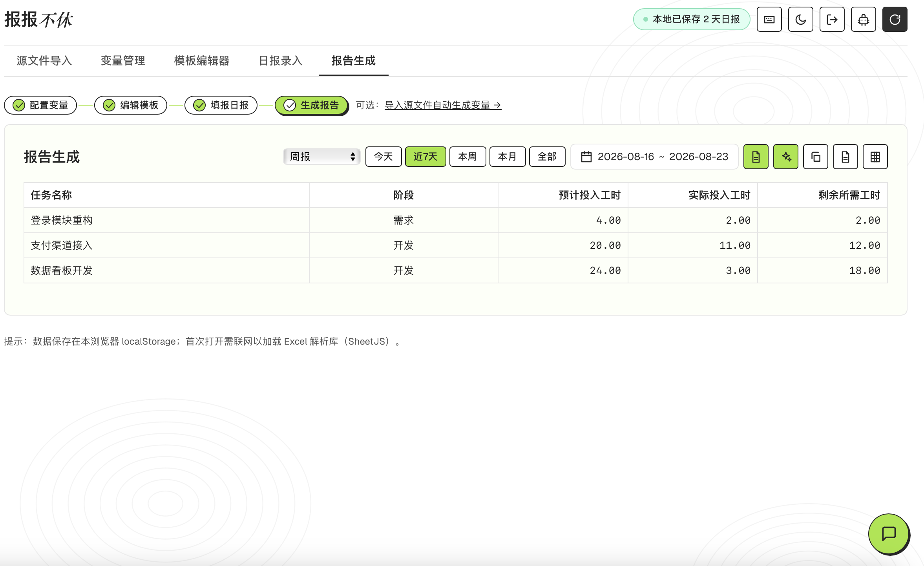Click the table grid export icon

(875, 157)
